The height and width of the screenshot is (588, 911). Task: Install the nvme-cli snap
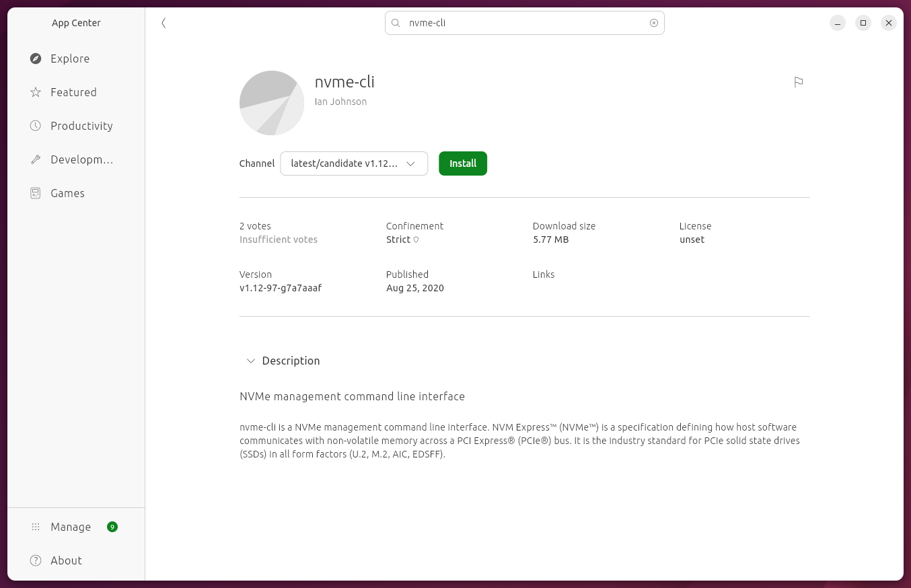[x=462, y=163]
